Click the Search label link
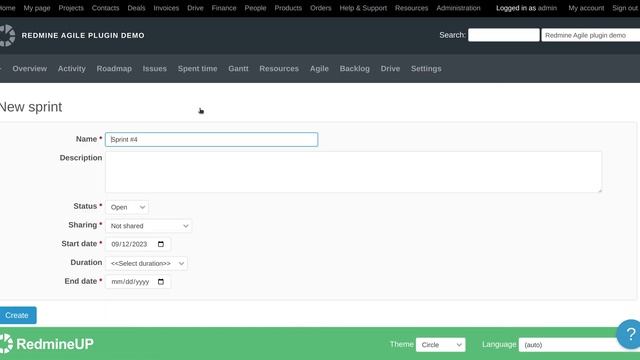 click(x=452, y=35)
